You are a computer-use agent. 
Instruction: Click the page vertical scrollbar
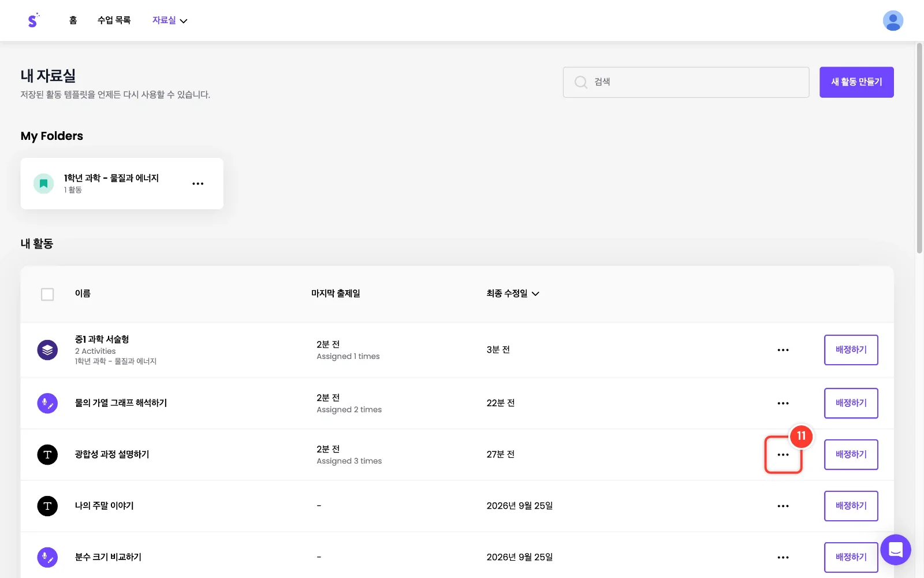tap(919, 147)
